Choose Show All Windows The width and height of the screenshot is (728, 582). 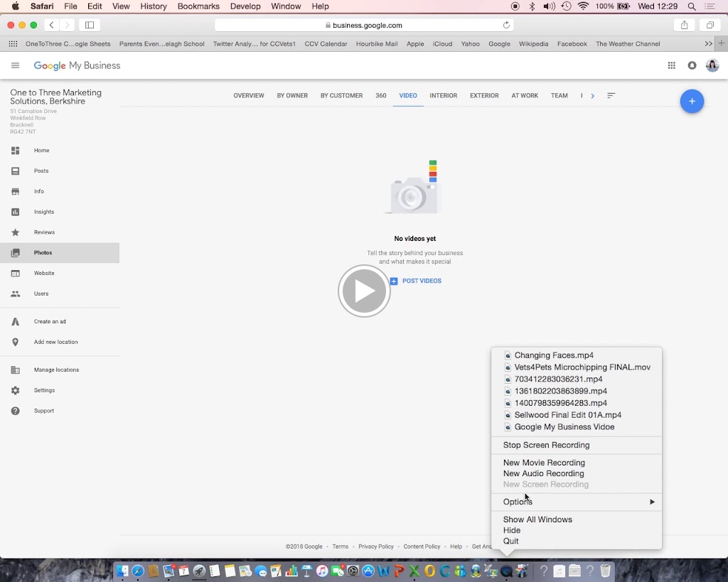(x=577, y=519)
